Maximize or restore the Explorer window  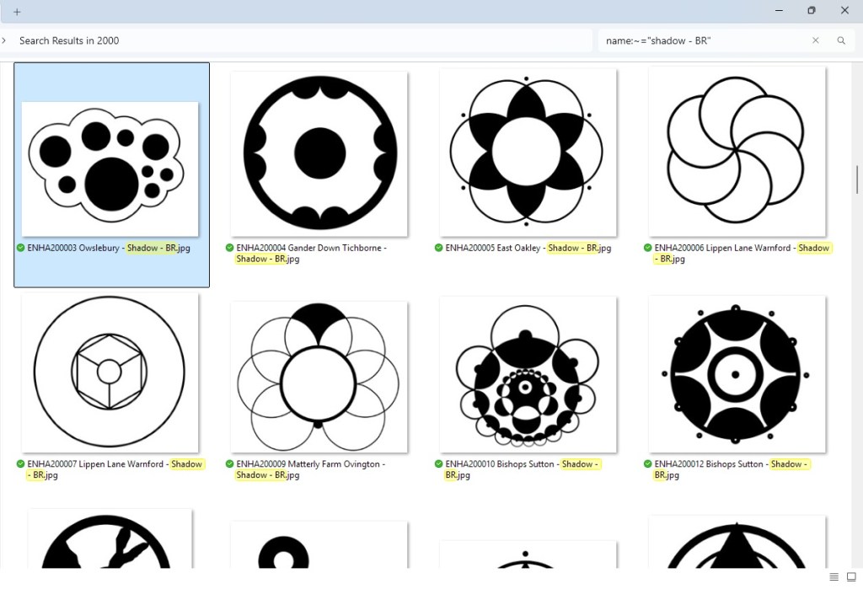(811, 11)
